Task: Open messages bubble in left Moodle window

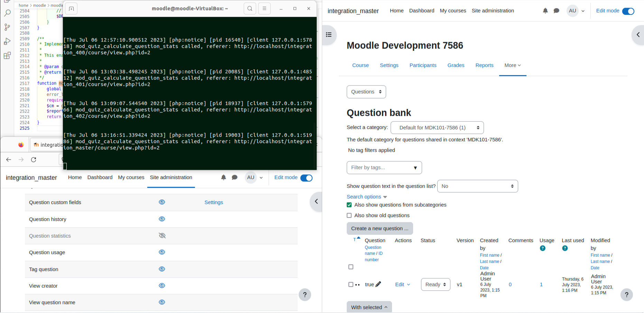Action: pos(235,177)
